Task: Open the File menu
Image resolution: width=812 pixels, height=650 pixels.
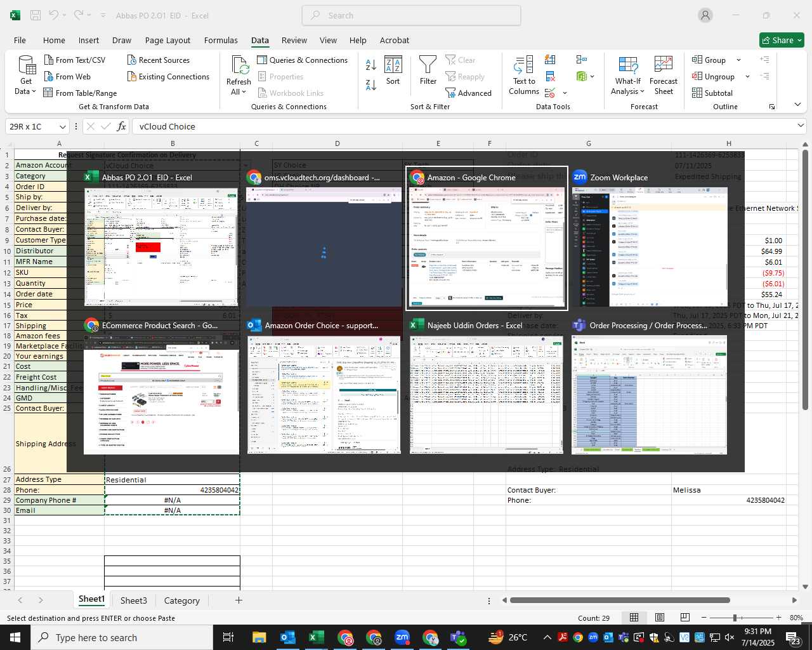Action: coord(20,40)
